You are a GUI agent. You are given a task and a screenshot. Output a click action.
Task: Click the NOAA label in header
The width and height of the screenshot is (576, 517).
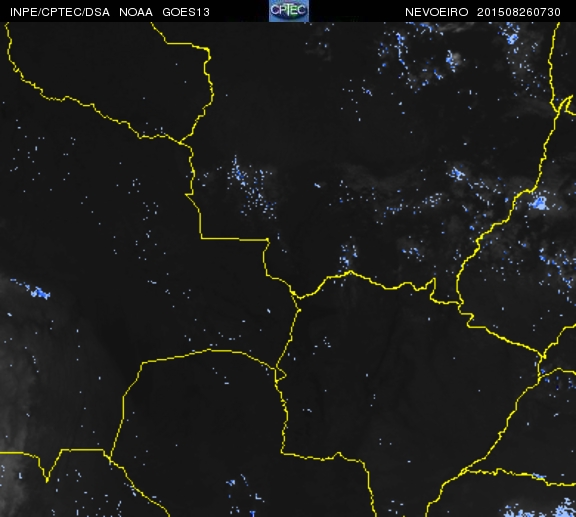(x=136, y=12)
